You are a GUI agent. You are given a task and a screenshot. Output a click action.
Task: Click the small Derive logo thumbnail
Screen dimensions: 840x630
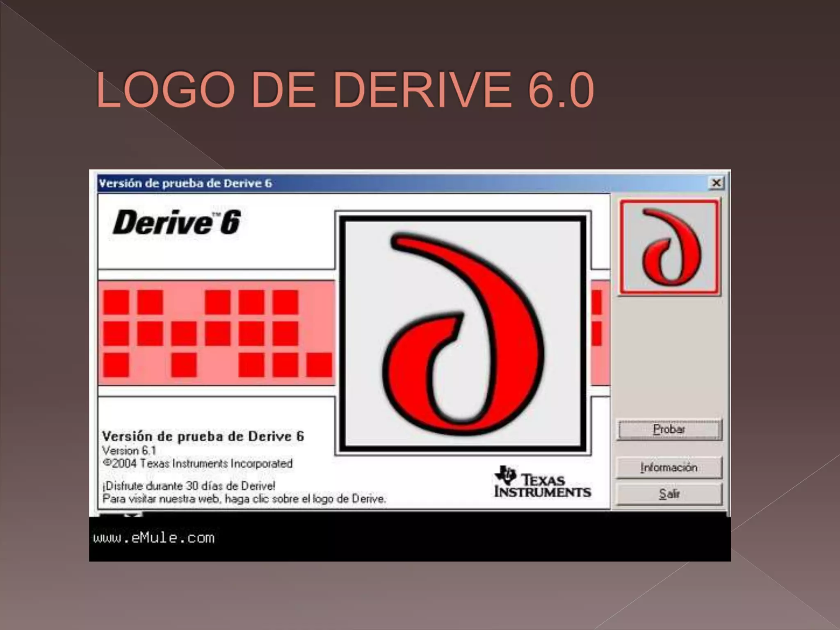click(x=669, y=247)
